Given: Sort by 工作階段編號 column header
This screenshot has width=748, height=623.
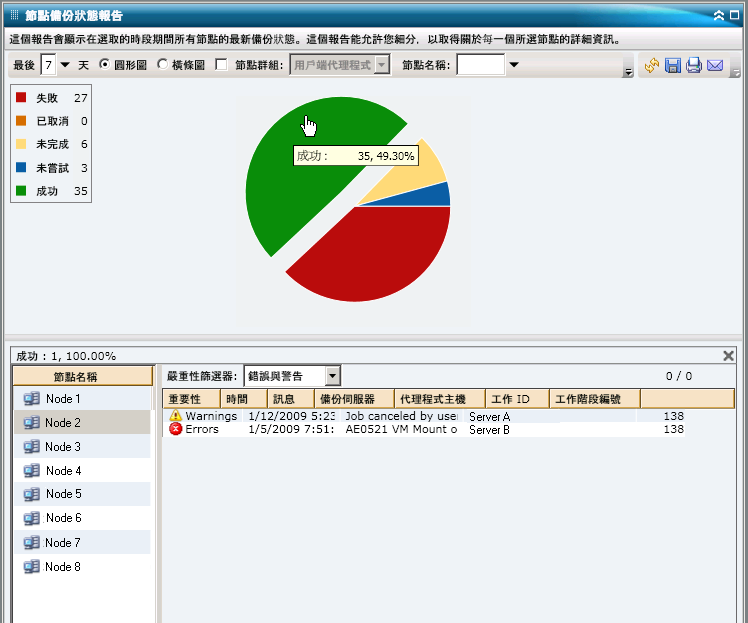Looking at the screenshot, I should click(x=595, y=399).
